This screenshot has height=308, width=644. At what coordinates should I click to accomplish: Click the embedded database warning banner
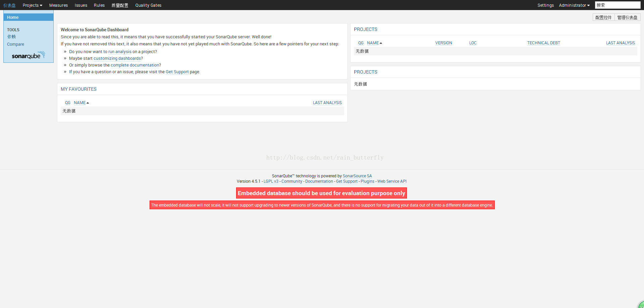321,193
